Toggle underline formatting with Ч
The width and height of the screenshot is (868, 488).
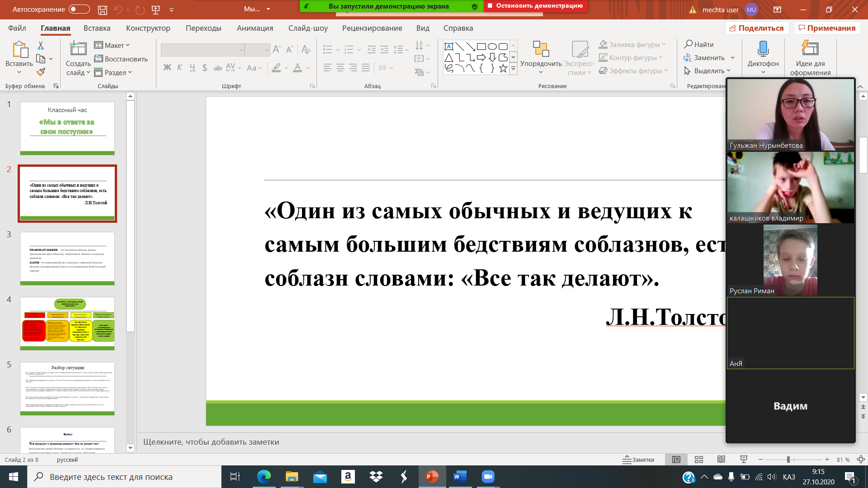[192, 67]
